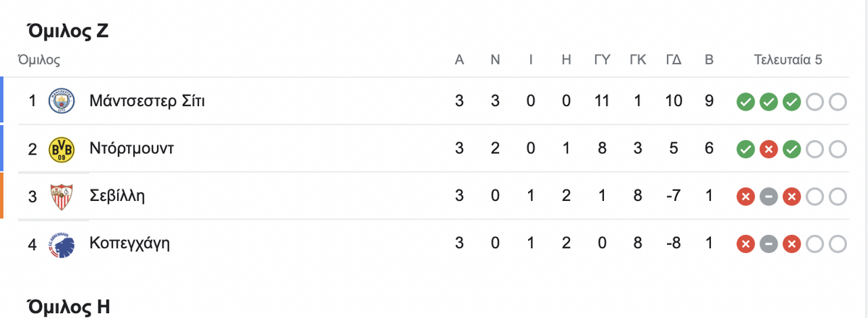Open the Κοπεγχάγη team link
This screenshot has height=318, width=868.
130,244
